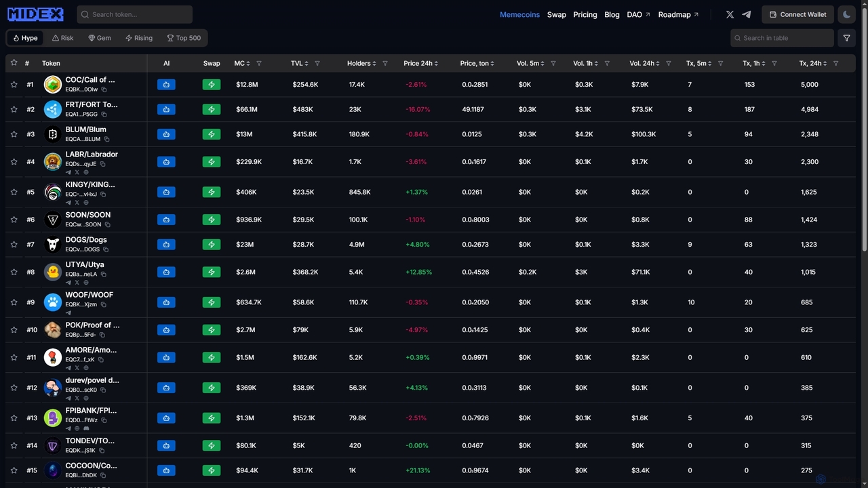The width and height of the screenshot is (868, 488).
Task: Select the Top 500 tab
Action: pyautogui.click(x=184, y=38)
